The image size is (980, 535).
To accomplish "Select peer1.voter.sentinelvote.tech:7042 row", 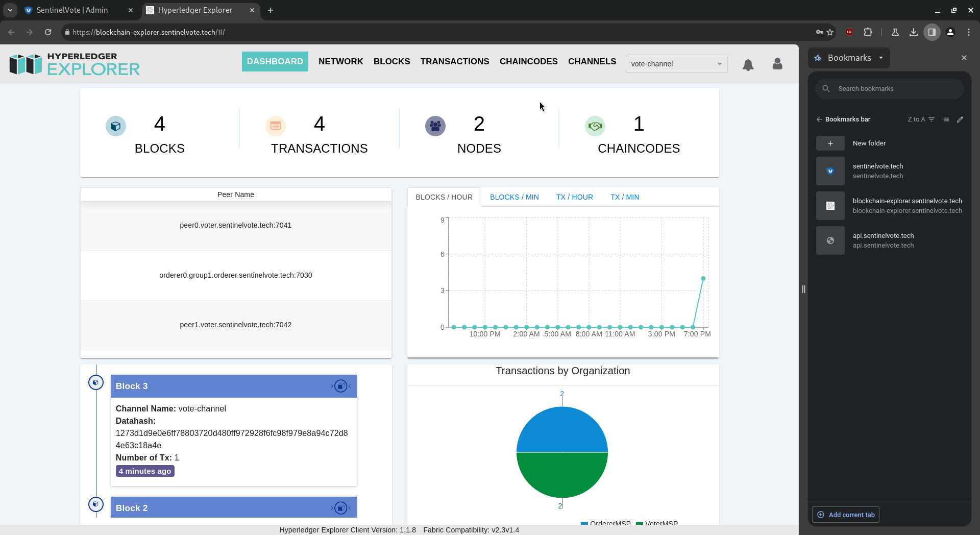I will tap(236, 325).
